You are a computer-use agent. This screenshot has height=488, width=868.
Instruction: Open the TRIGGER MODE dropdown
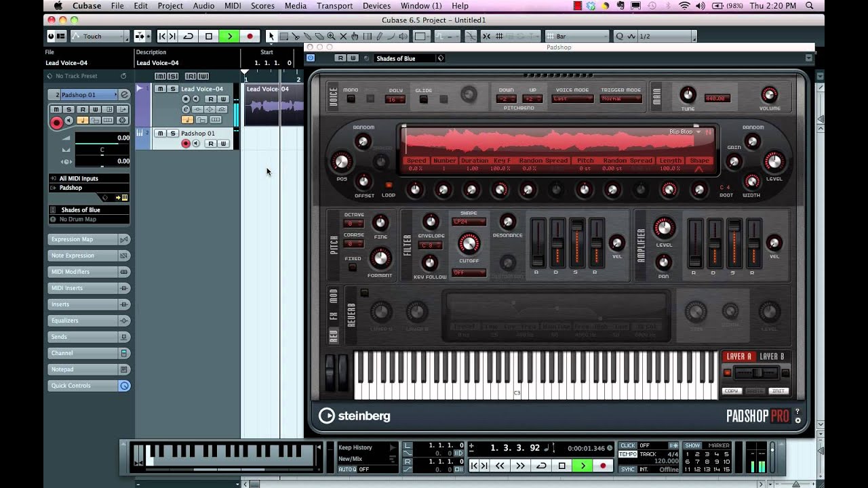620,99
